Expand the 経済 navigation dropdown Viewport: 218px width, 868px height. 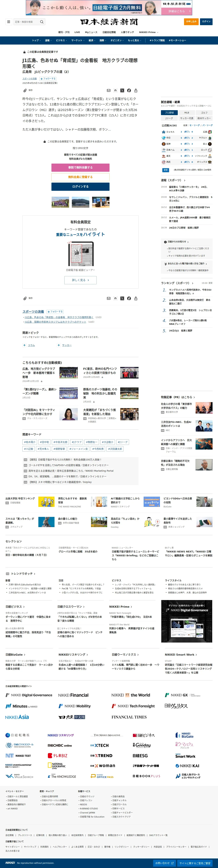tap(92, 40)
